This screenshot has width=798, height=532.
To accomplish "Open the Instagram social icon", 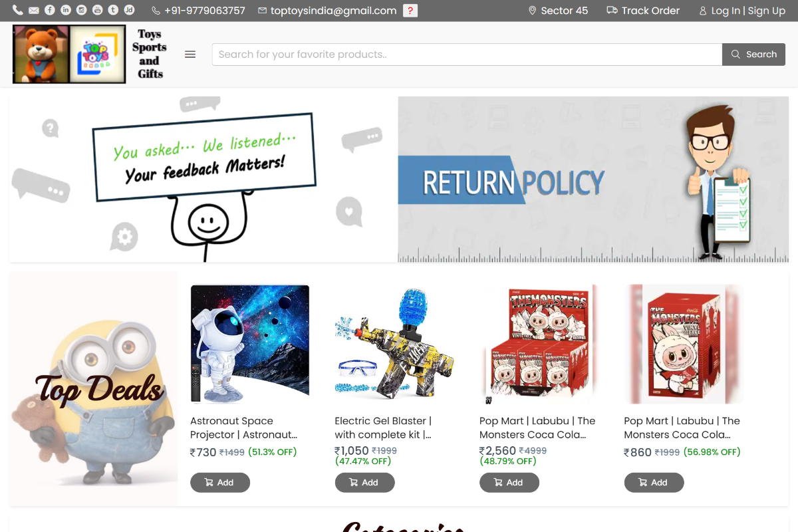I will (82, 10).
